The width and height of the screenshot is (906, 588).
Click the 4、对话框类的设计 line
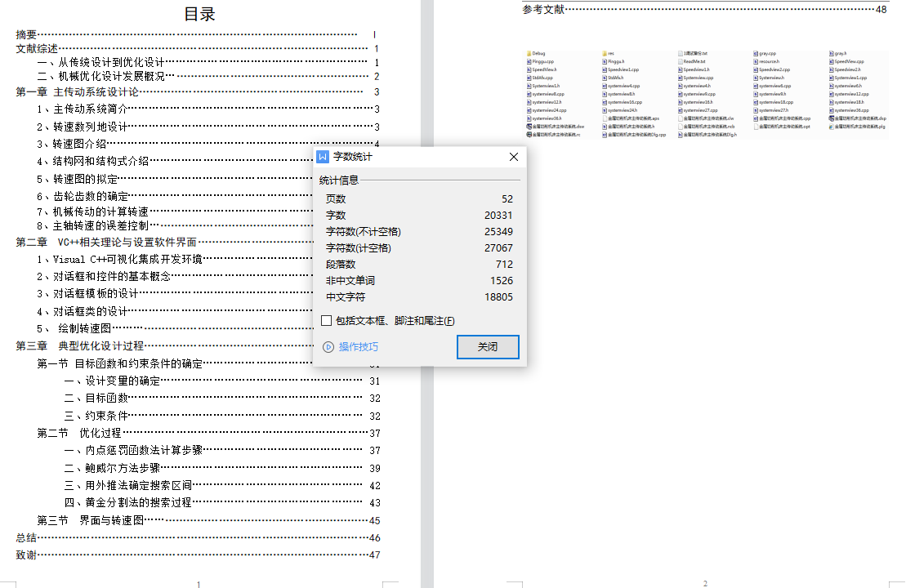[x=175, y=311]
